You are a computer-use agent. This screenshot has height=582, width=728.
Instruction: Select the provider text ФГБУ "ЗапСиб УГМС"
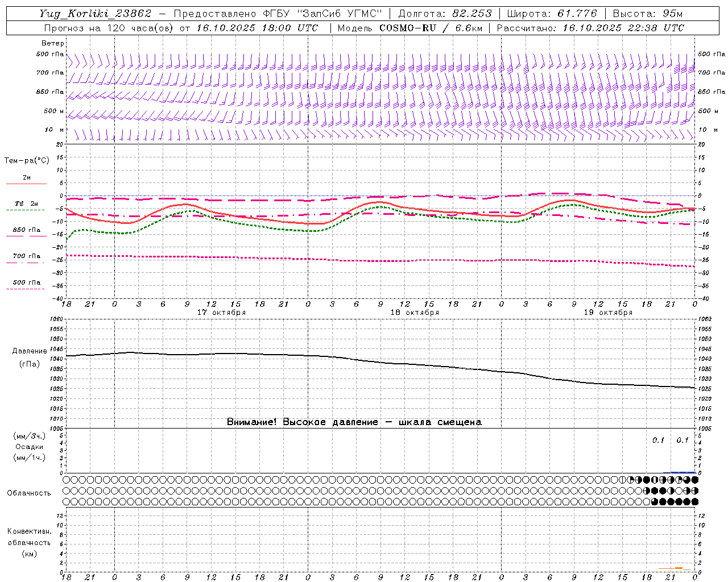322,14
